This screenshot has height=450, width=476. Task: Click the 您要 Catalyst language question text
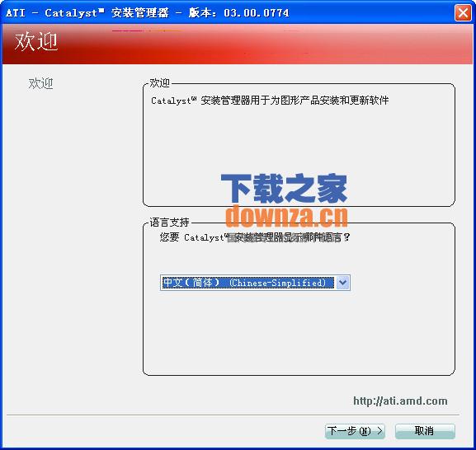point(255,237)
